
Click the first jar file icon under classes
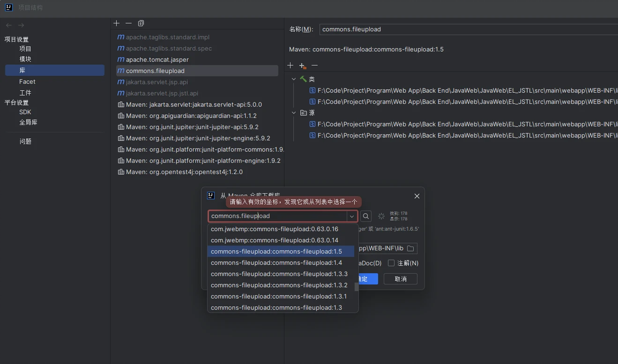(312, 91)
